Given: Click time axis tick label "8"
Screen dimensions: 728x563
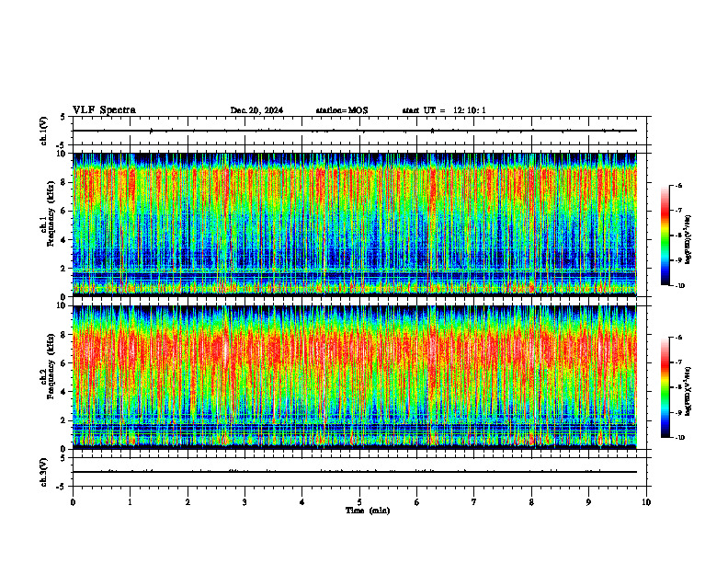Looking at the screenshot, I should click(x=531, y=502).
